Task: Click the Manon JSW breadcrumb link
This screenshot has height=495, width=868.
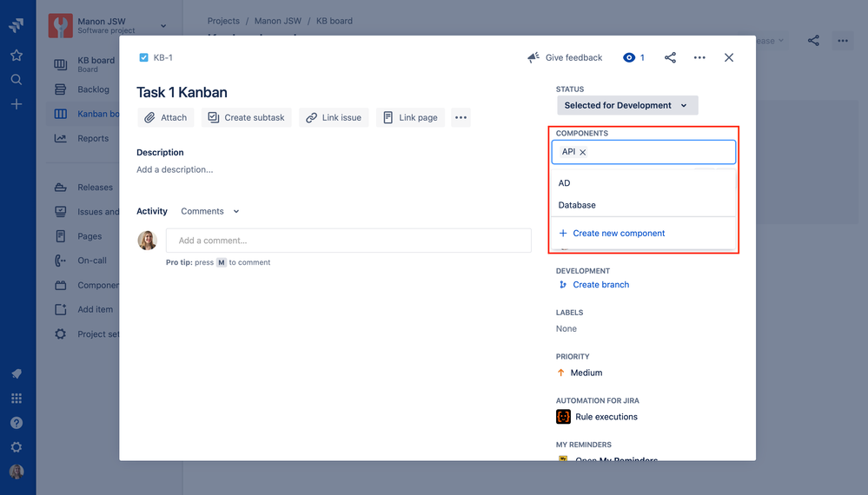Action: (x=278, y=21)
